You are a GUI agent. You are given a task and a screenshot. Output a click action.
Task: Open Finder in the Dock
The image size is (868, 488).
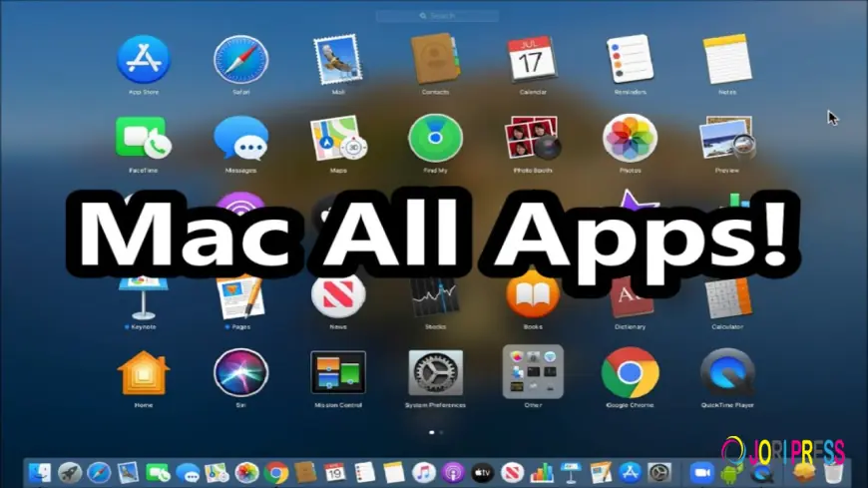click(40, 473)
